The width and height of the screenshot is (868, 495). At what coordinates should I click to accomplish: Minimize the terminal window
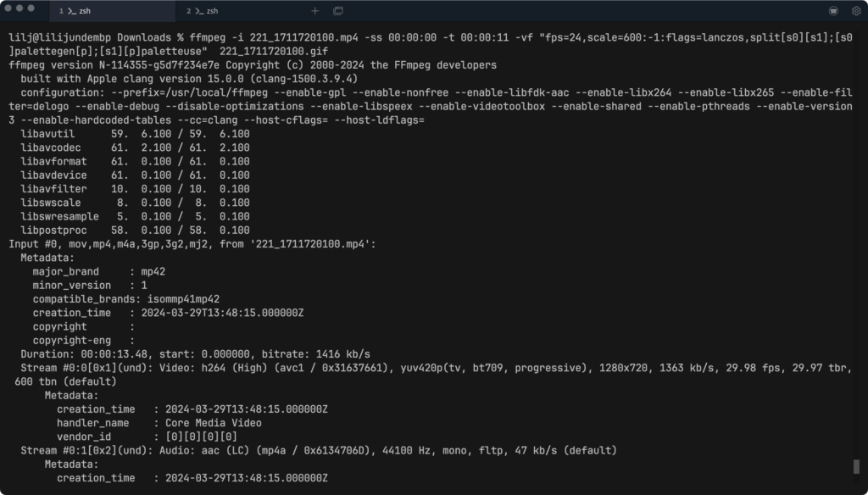[x=19, y=8]
